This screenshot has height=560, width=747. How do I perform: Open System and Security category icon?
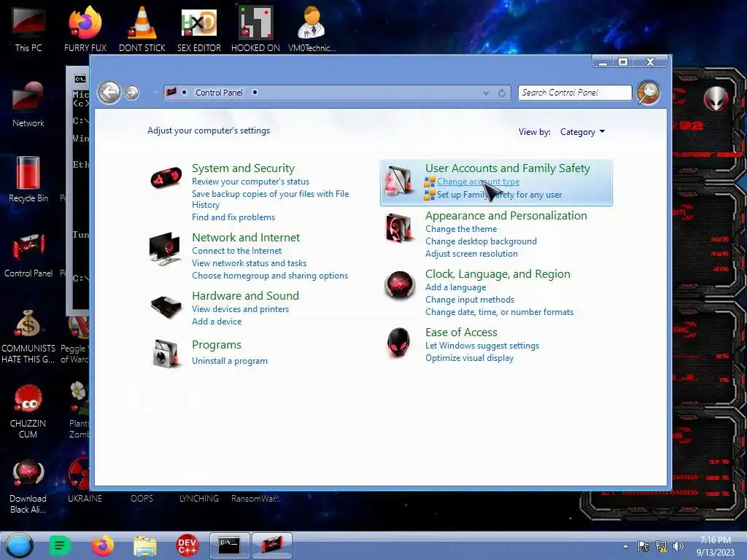point(166,178)
